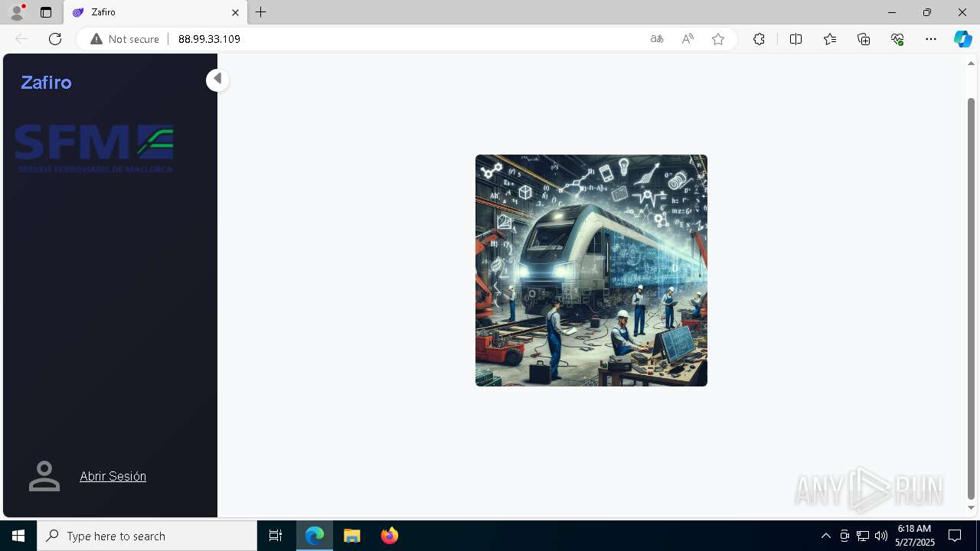The image size is (980, 551).
Task: Click the scrollbar down arrow
Action: click(x=972, y=508)
